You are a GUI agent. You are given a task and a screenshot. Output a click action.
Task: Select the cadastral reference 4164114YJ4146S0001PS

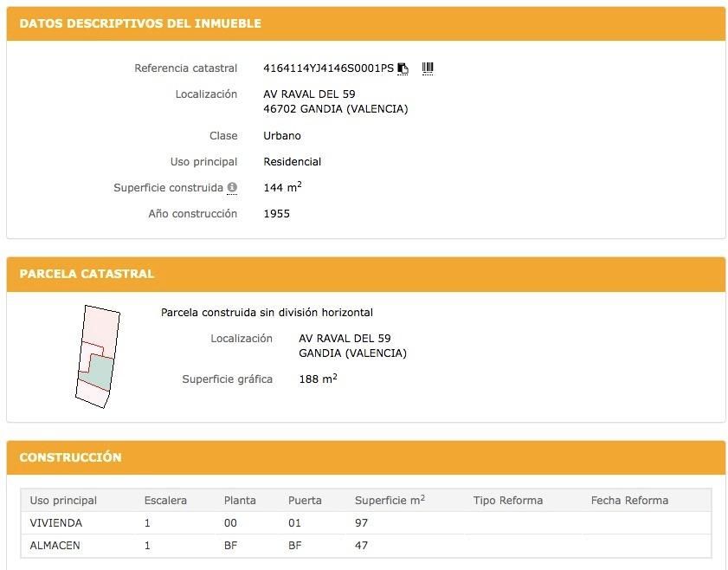pyautogui.click(x=326, y=68)
